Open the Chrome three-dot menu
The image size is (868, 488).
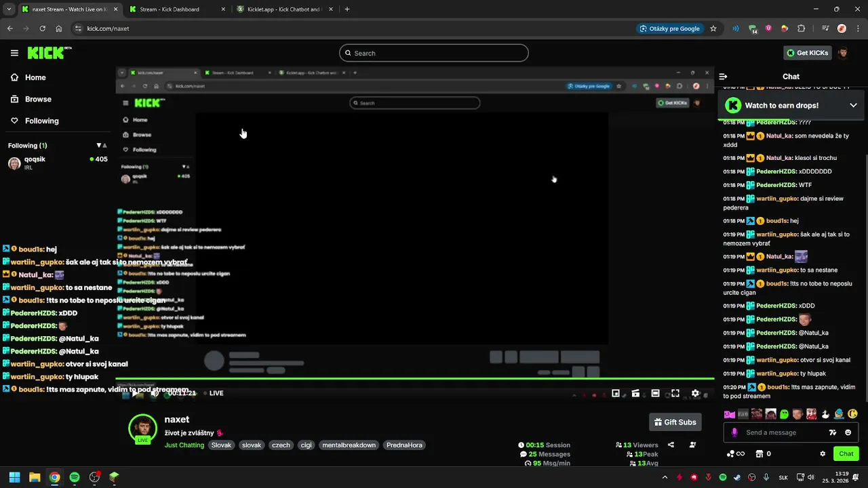(x=858, y=28)
